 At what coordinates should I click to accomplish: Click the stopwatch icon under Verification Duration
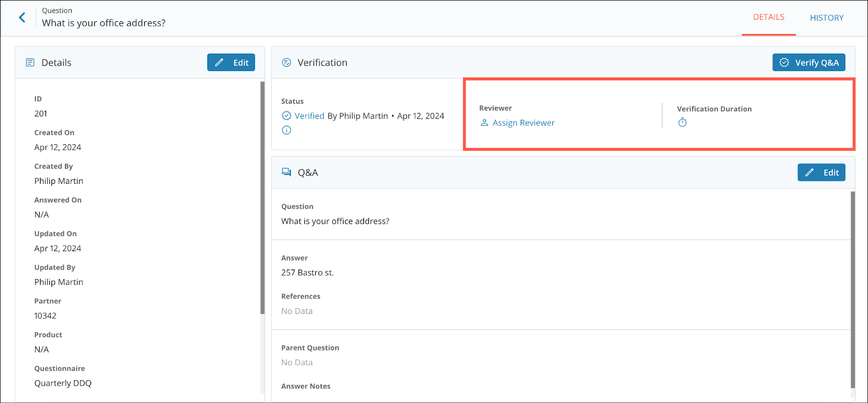[682, 123]
